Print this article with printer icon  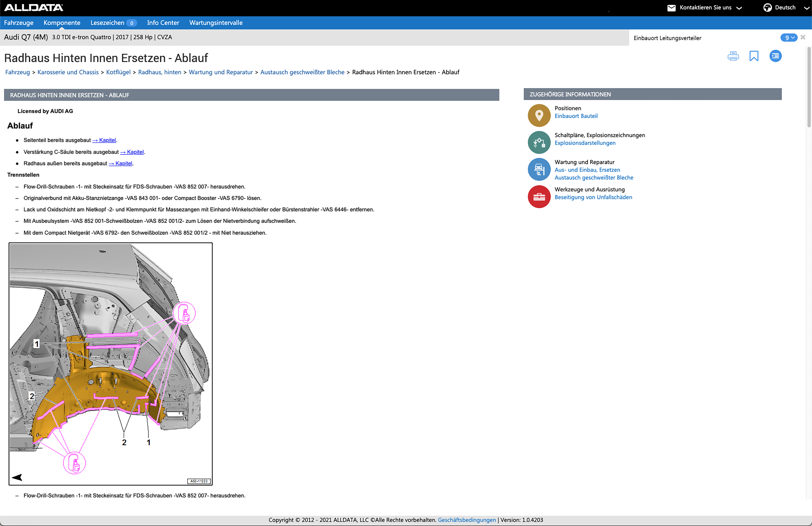(x=733, y=56)
